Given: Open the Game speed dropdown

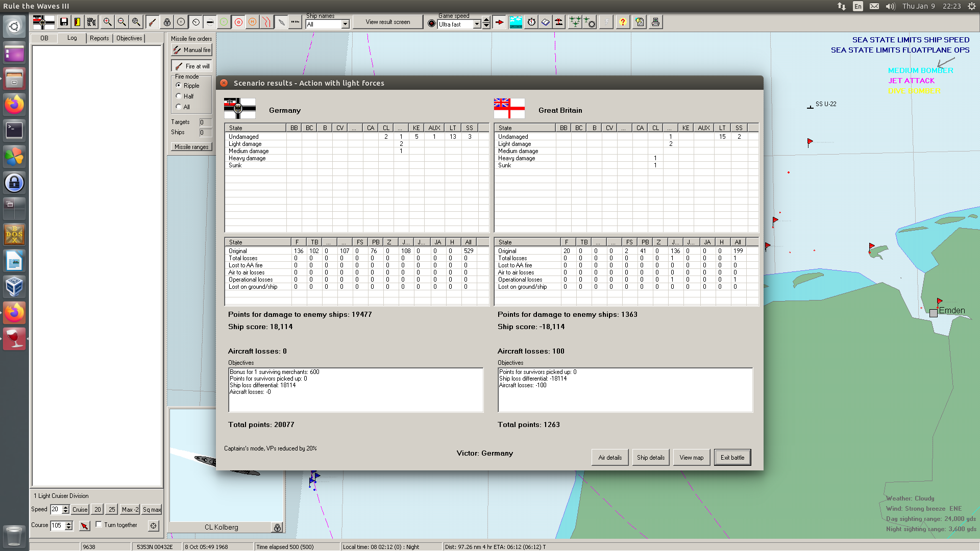Looking at the screenshot, I should pos(477,24).
